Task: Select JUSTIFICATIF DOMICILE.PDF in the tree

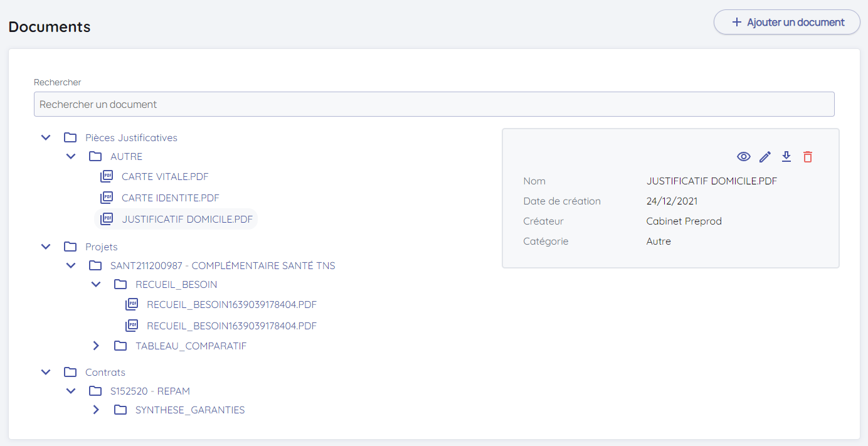Action: (187, 220)
